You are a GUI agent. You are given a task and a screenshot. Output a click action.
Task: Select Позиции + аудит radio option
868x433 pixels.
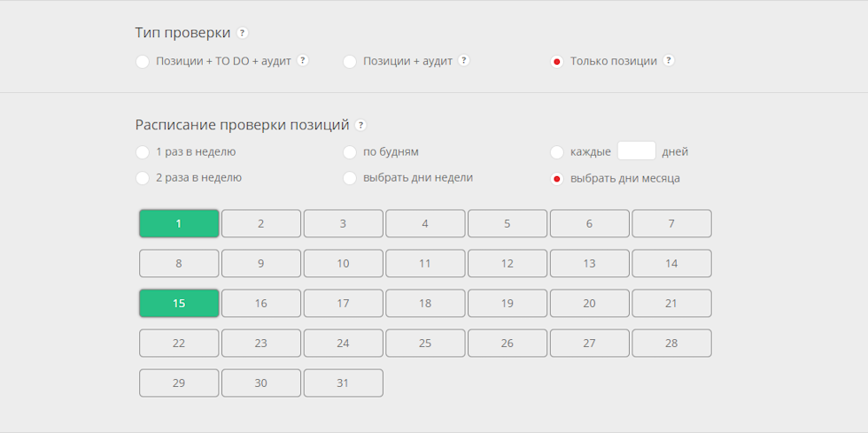point(349,61)
